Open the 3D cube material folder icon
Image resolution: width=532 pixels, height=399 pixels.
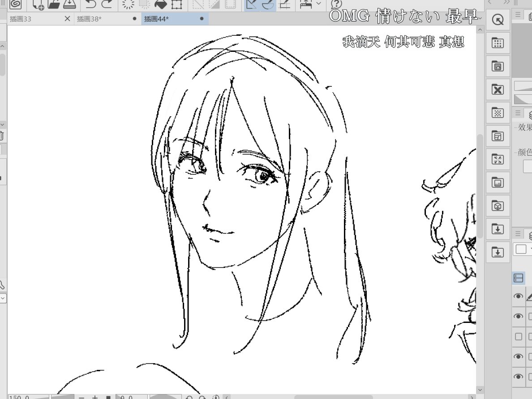click(x=498, y=206)
